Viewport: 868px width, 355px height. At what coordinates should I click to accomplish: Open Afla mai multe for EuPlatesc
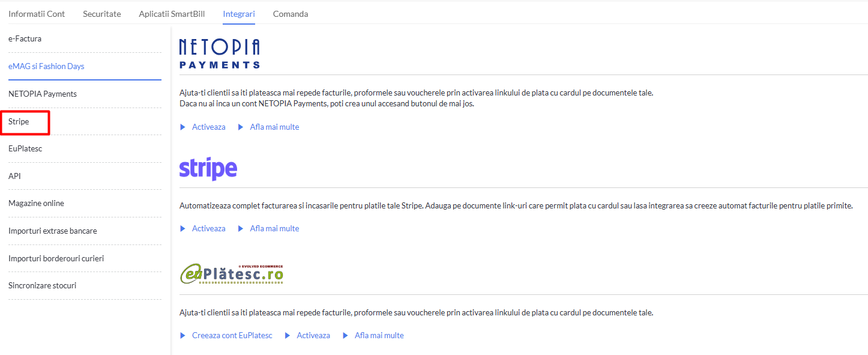[379, 336]
